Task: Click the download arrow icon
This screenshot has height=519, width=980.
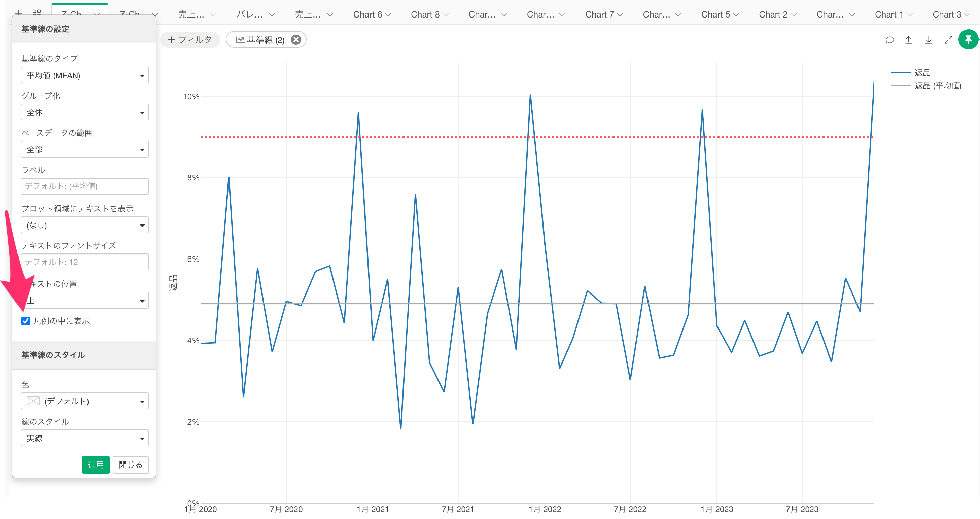Action: pyautogui.click(x=928, y=40)
